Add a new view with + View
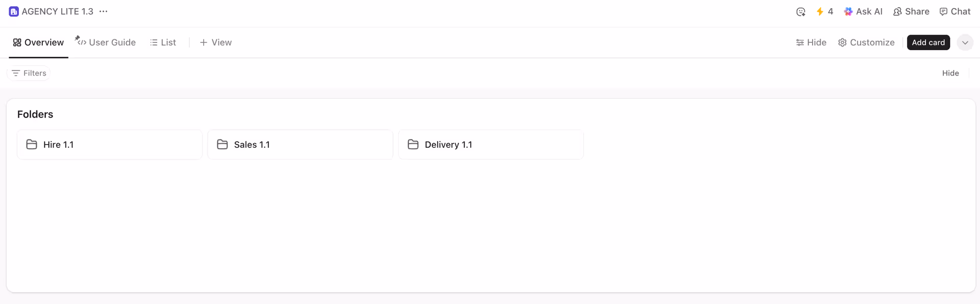The width and height of the screenshot is (980, 304). coord(215,42)
